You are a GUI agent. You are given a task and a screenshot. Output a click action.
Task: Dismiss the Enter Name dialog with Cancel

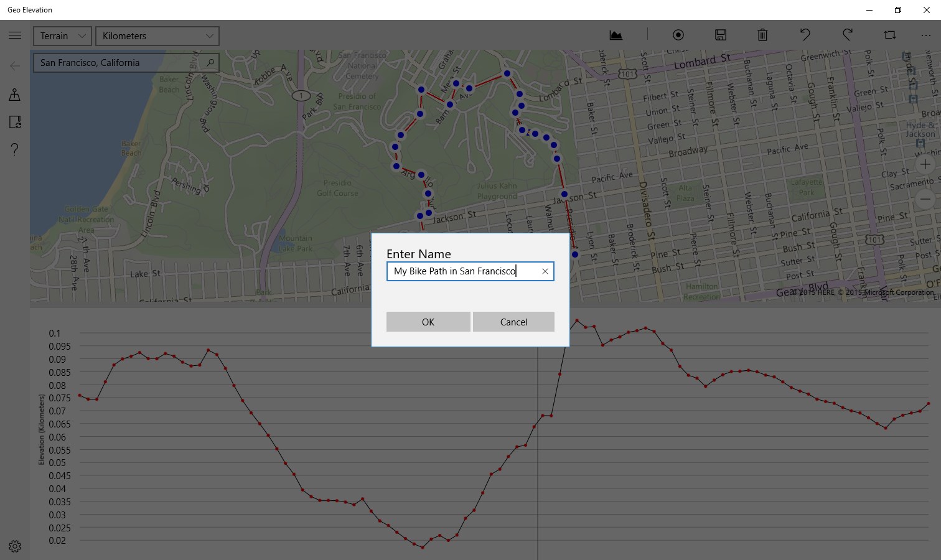[x=513, y=322]
